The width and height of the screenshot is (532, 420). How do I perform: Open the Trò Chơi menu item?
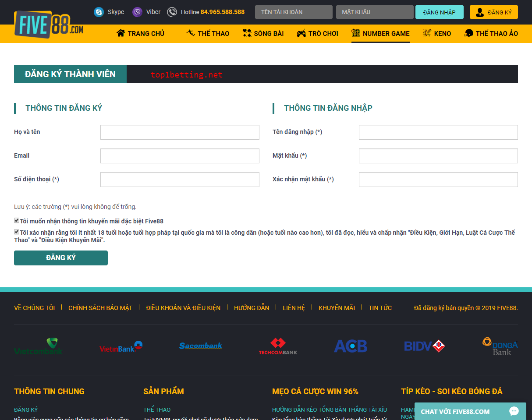tap(317, 33)
